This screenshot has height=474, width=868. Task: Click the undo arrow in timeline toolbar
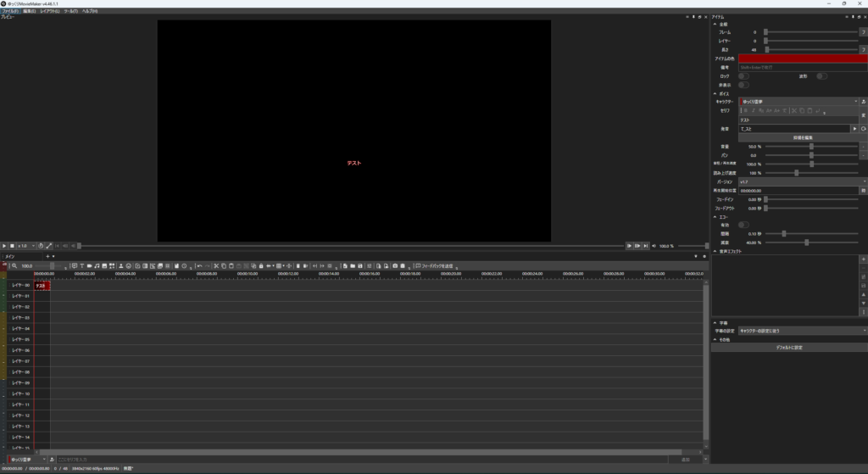coord(199,265)
